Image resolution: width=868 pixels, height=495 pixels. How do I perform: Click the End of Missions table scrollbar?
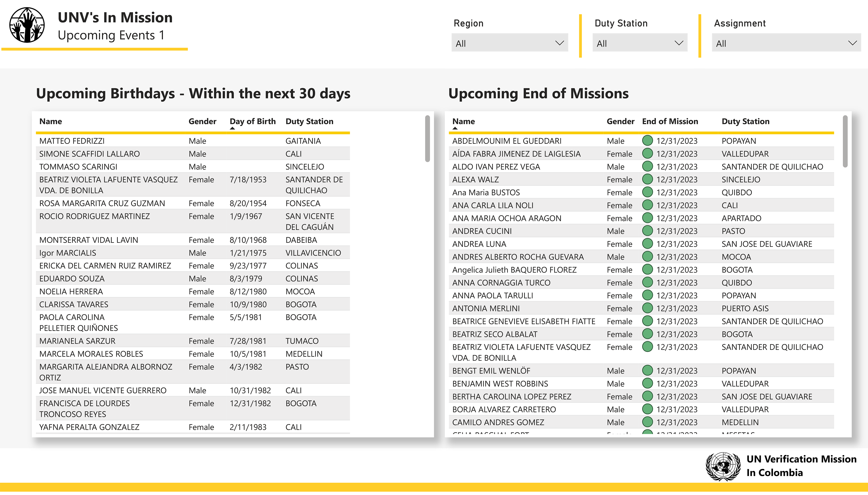[x=845, y=141]
